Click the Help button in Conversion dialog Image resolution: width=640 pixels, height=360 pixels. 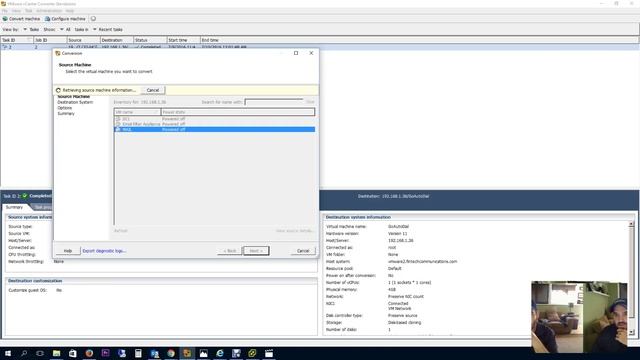68,251
